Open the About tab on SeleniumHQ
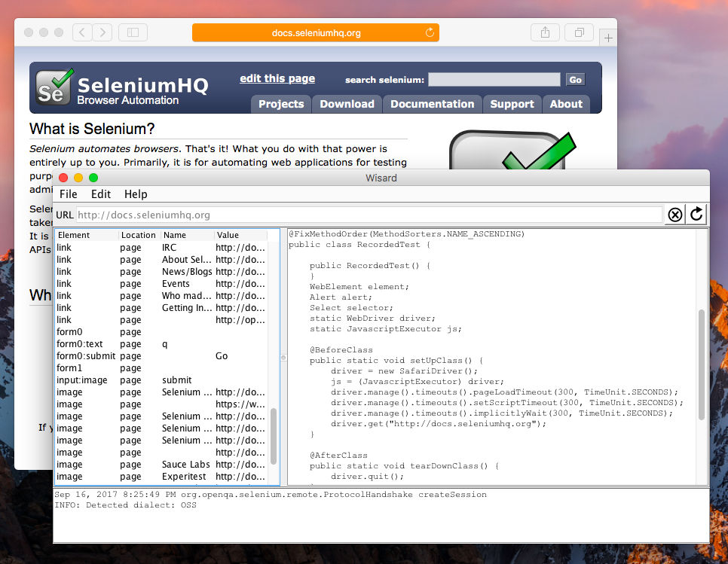Screen dimensions: 728x564 566,104
